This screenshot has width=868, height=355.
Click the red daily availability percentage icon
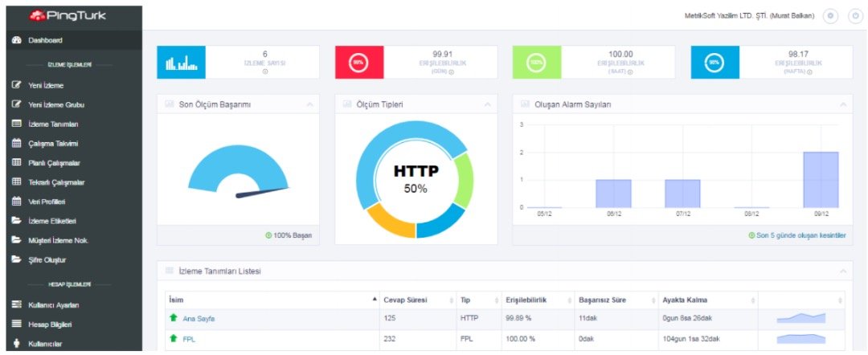click(x=359, y=63)
